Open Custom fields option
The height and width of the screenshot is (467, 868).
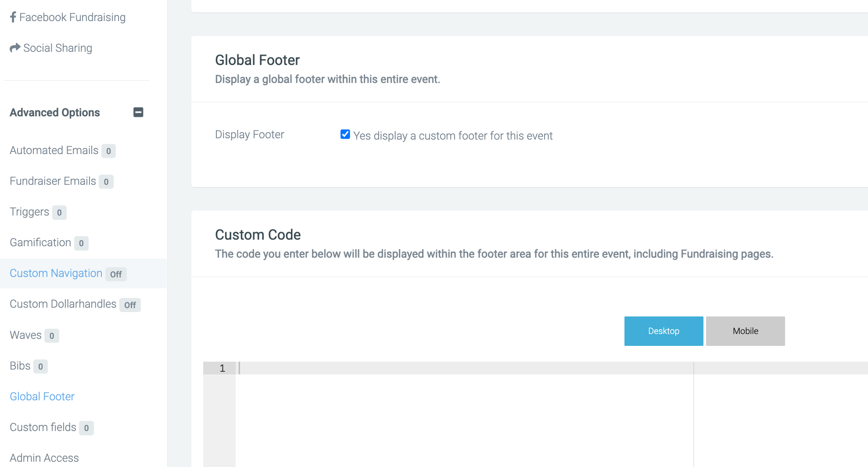43,427
